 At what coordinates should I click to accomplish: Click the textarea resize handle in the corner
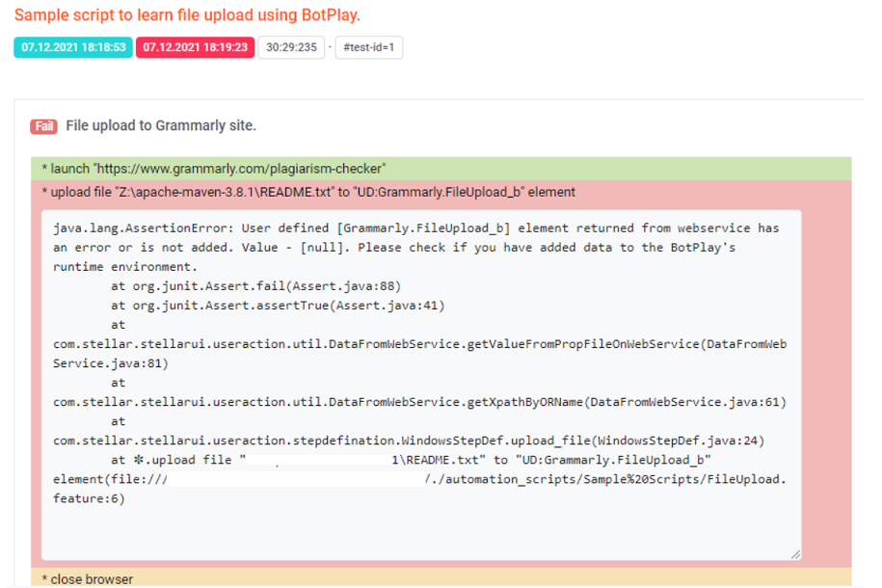point(795,555)
